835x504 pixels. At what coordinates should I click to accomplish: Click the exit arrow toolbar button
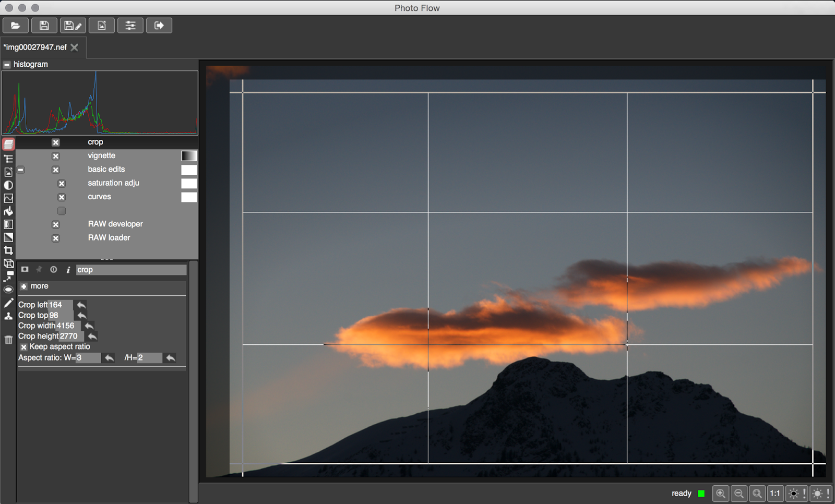(x=159, y=26)
